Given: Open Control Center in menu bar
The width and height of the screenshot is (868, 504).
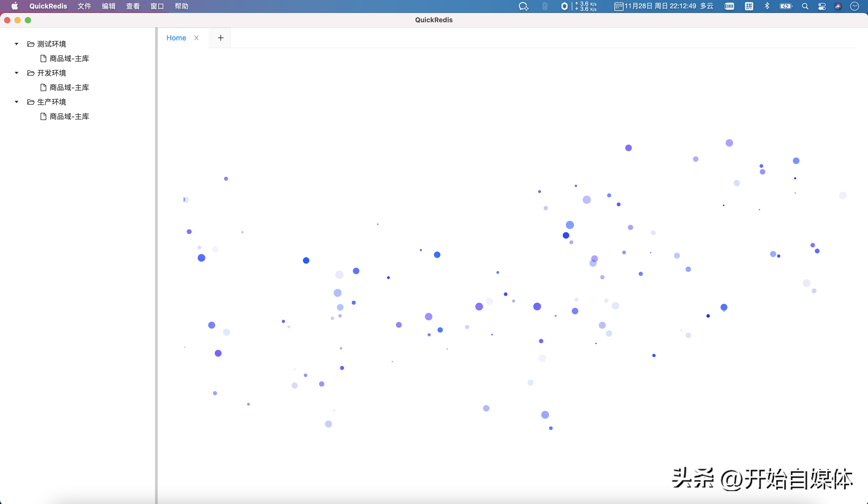Looking at the screenshot, I should click(x=822, y=6).
